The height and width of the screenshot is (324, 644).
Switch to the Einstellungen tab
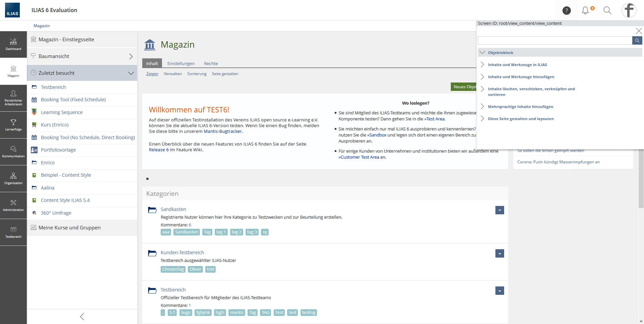point(181,63)
